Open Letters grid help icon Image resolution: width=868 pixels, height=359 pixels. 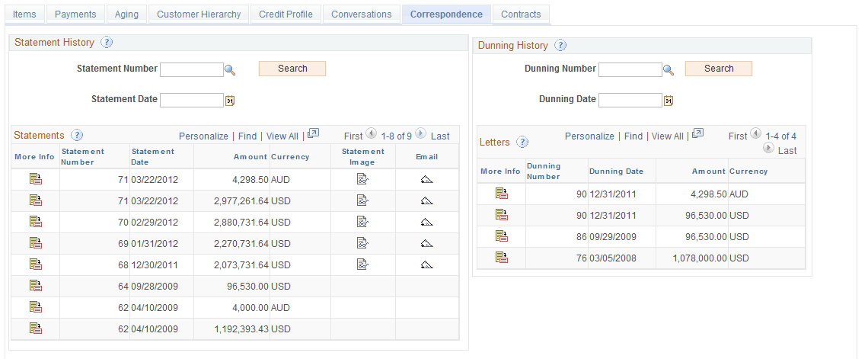(522, 143)
